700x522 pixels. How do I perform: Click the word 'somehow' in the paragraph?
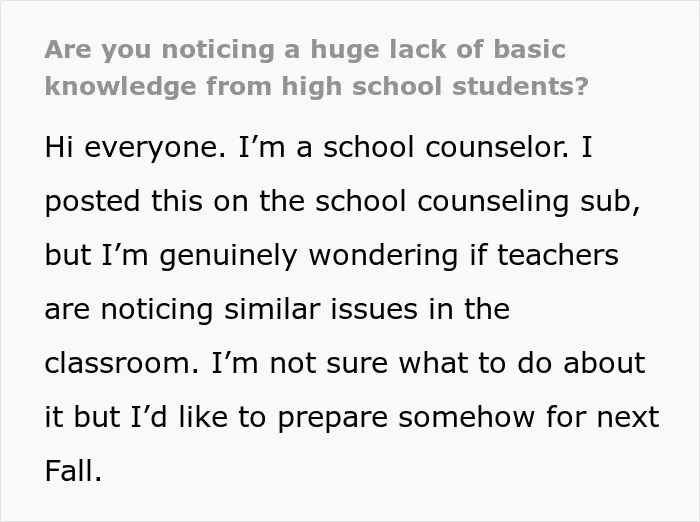(x=467, y=417)
